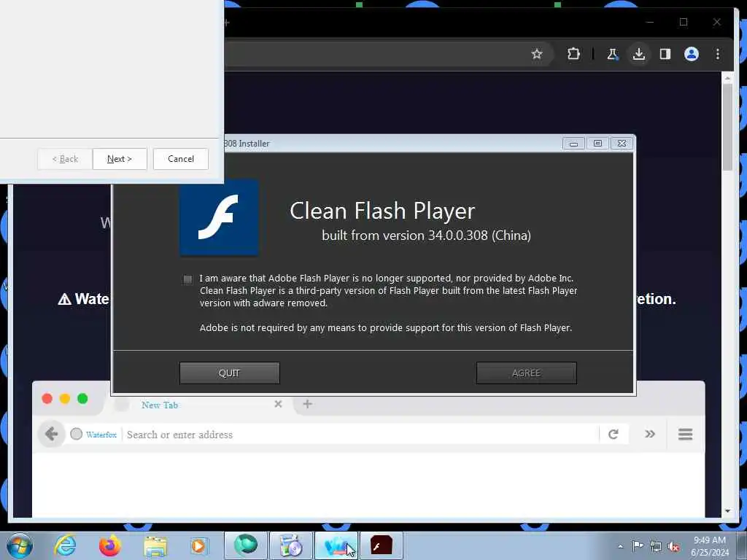This screenshot has width=747, height=560.
Task: Click Chrome page scrollbar thumb
Action: click(x=727, y=127)
